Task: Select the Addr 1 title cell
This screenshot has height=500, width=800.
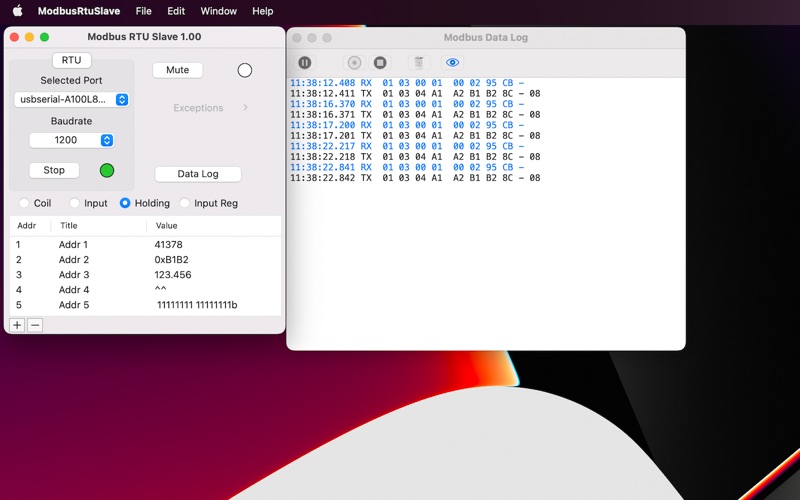Action: click(73, 244)
